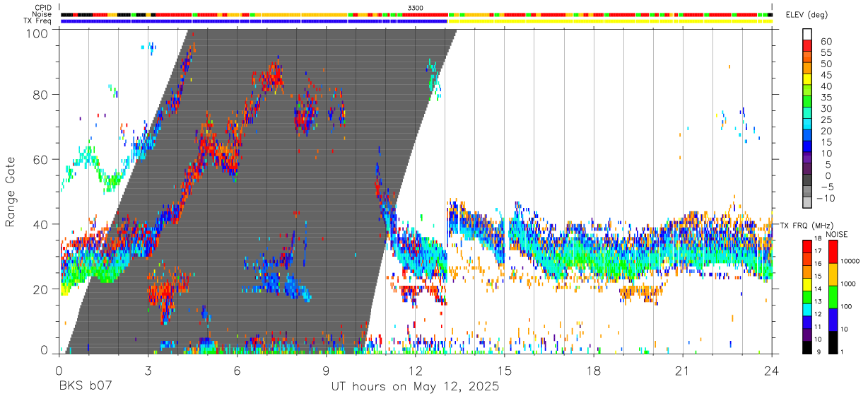Click the '60' tick on Range Gate axis

[x=40, y=159]
